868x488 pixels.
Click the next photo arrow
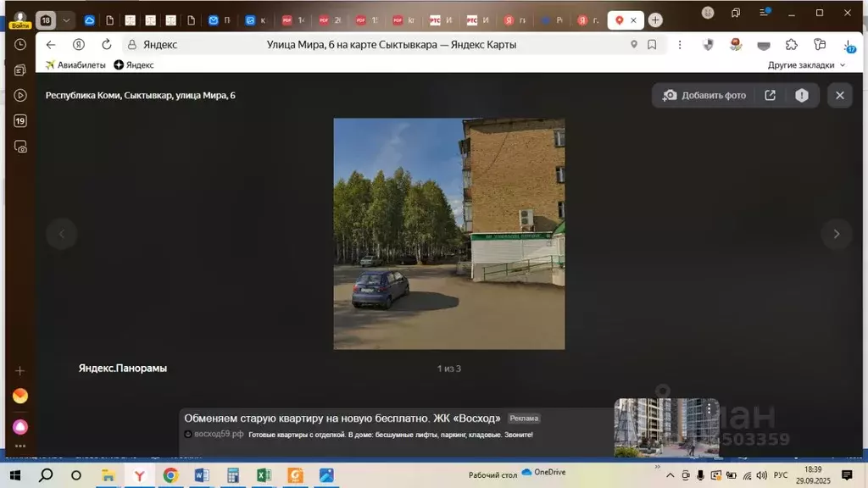pos(837,234)
